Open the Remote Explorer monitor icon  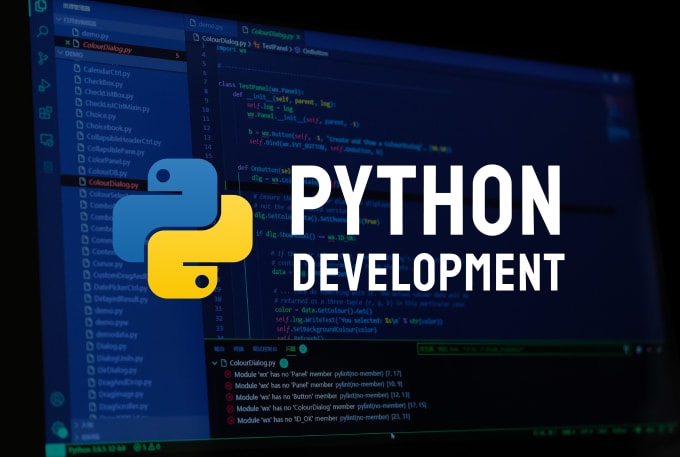pyautogui.click(x=47, y=140)
